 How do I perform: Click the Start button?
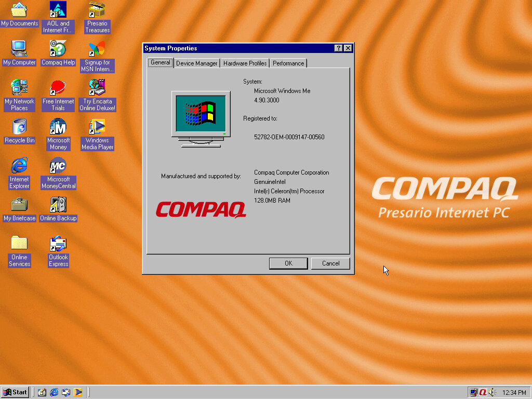15,392
